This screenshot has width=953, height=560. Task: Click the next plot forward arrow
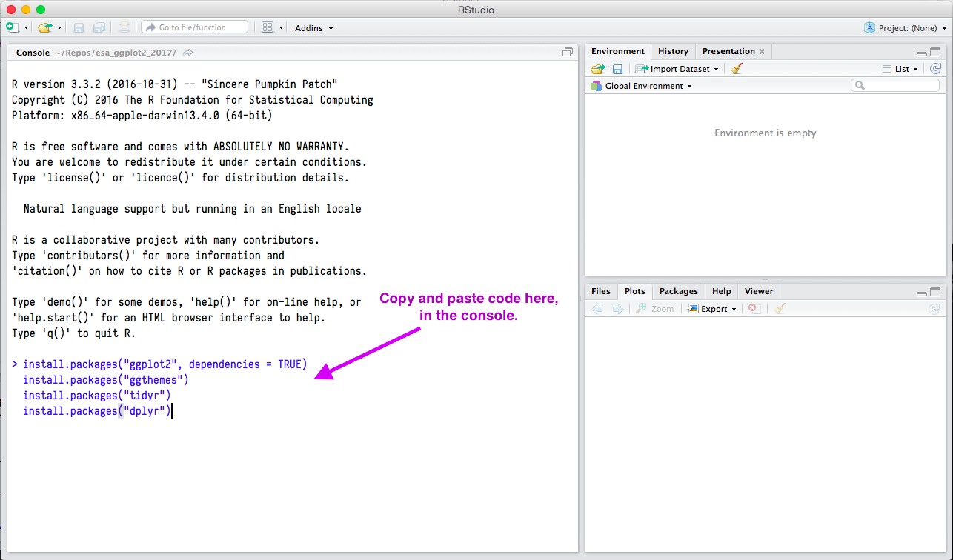point(617,309)
